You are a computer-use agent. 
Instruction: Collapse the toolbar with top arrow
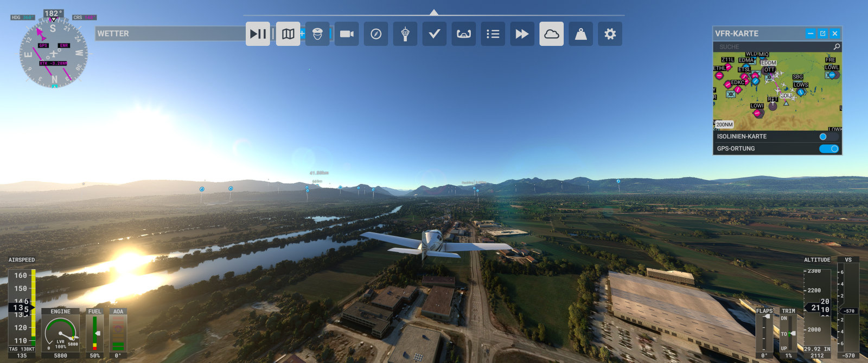[434, 12]
